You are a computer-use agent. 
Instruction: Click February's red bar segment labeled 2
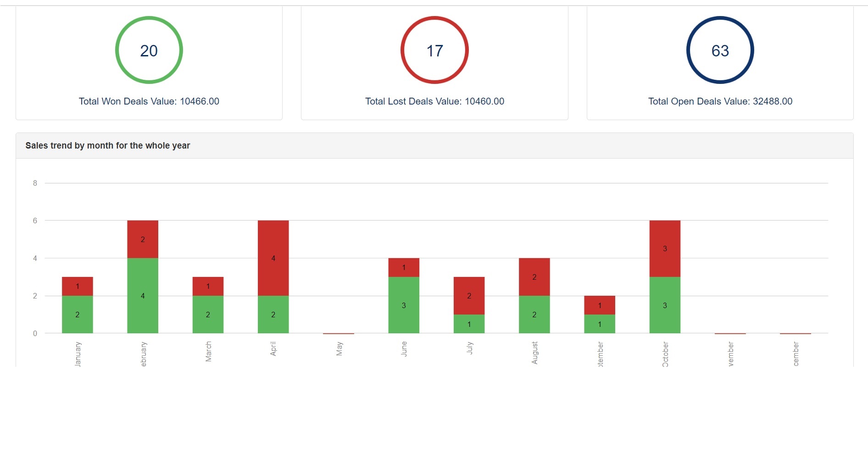point(143,239)
